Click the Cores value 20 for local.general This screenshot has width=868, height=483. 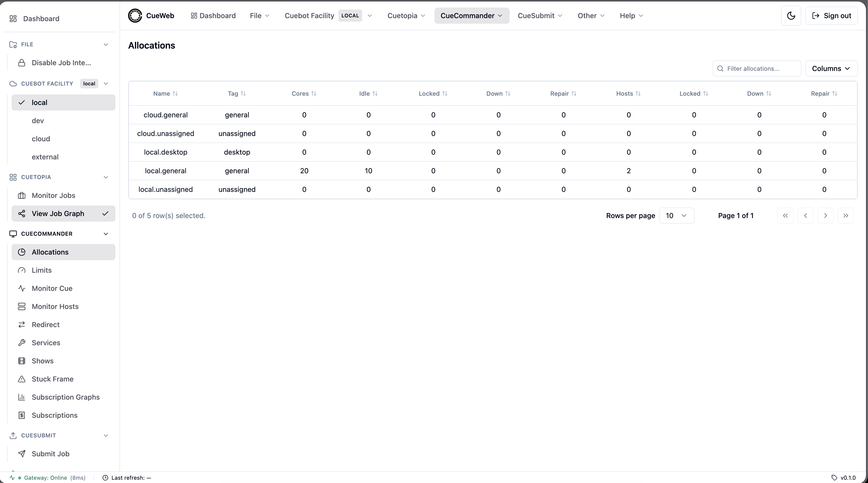pyautogui.click(x=304, y=171)
